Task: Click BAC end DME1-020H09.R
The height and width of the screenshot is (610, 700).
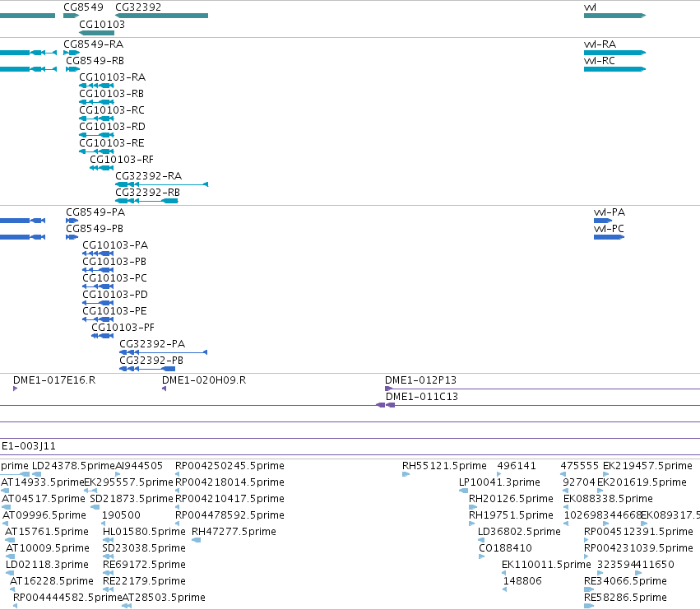Action: pyautogui.click(x=204, y=380)
